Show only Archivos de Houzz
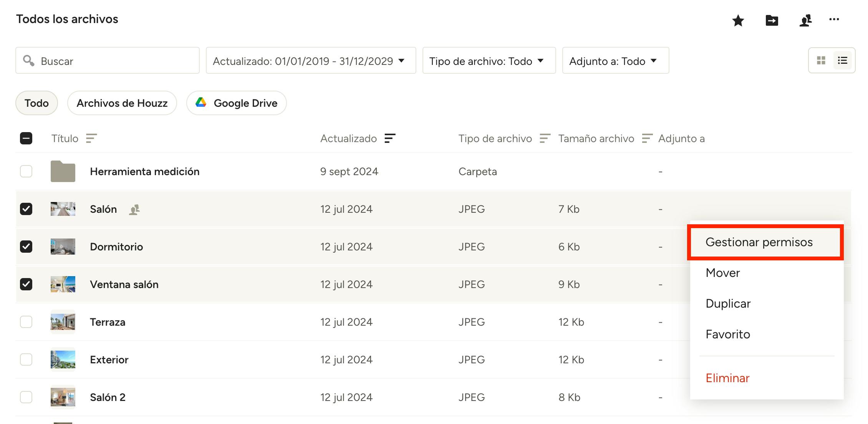This screenshot has height=424, width=868. coord(122,103)
